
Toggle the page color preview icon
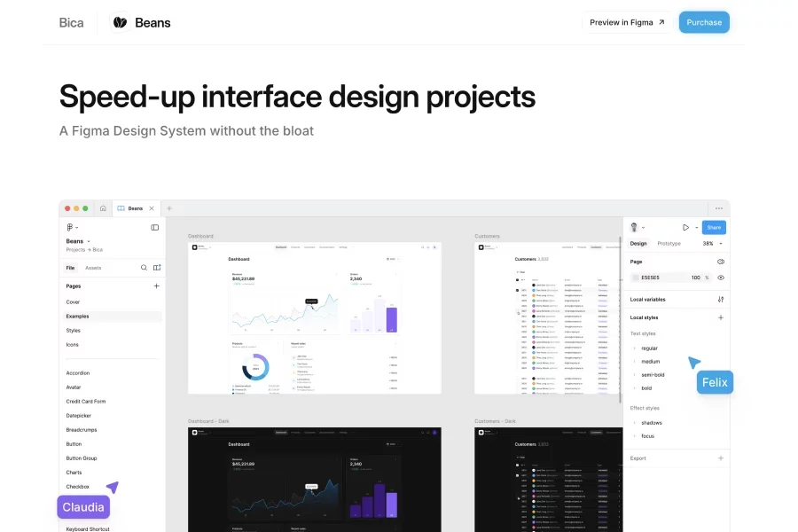[x=721, y=262]
